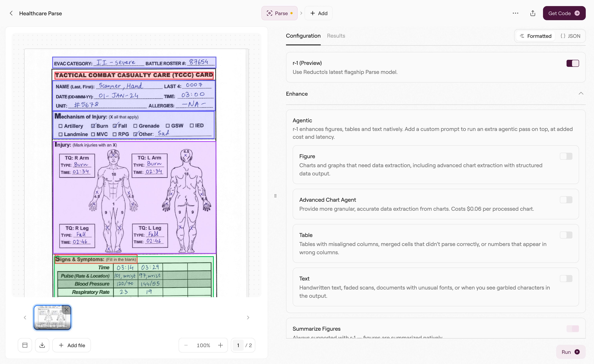Enable the Text enhancement toggle
This screenshot has height=364, width=594.
click(x=566, y=279)
